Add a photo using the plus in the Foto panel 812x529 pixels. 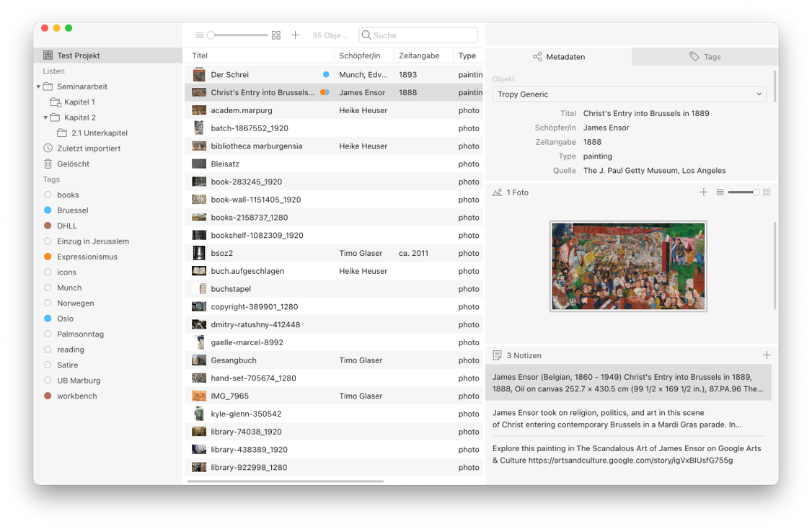pos(704,192)
